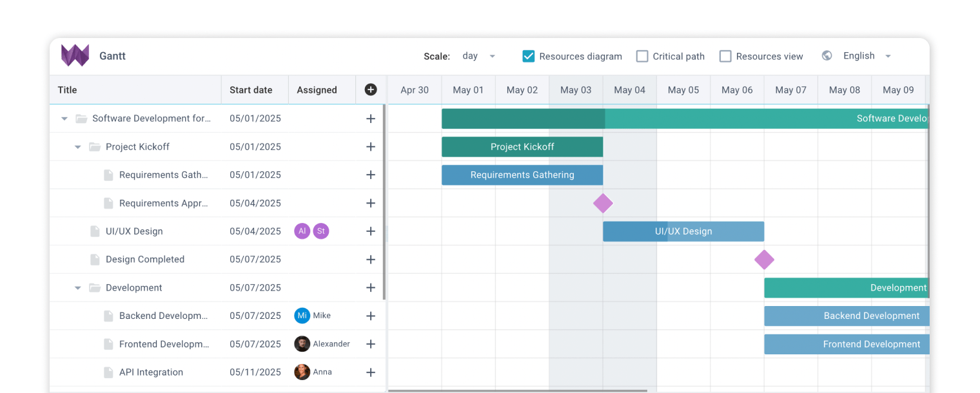
Task: Click Anna's avatar on API Integration row
Action: [x=302, y=372]
